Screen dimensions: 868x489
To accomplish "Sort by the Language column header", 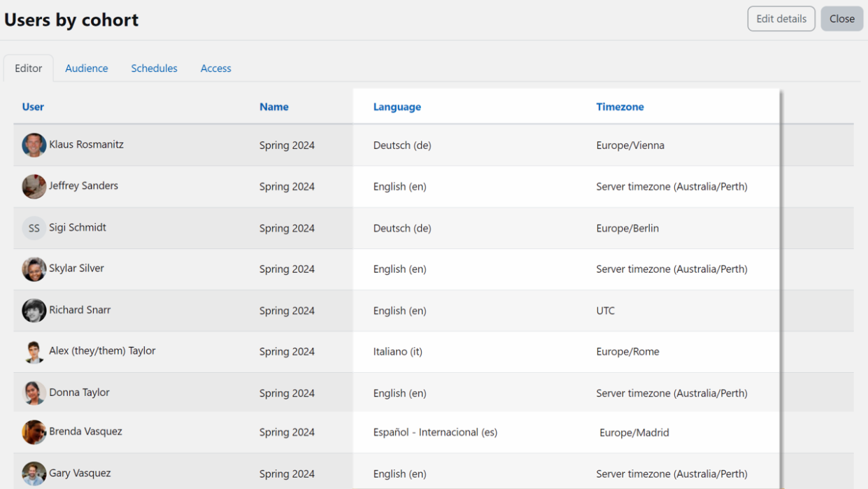I will click(397, 107).
